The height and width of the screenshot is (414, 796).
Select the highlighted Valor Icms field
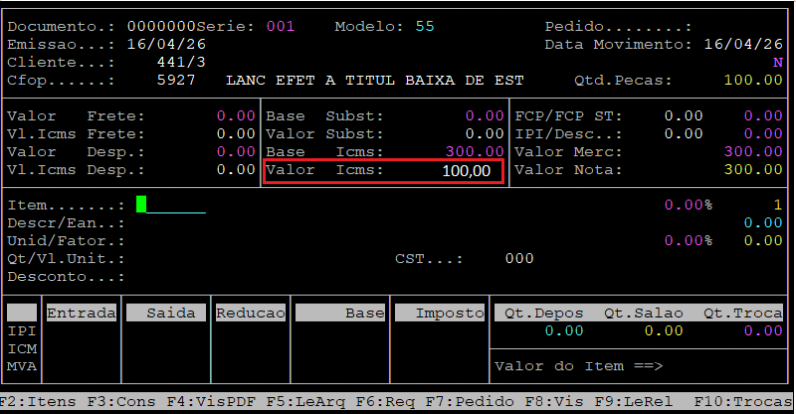384,171
